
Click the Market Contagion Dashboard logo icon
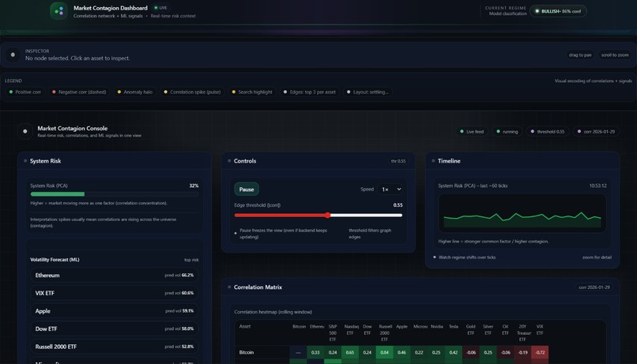[59, 11]
